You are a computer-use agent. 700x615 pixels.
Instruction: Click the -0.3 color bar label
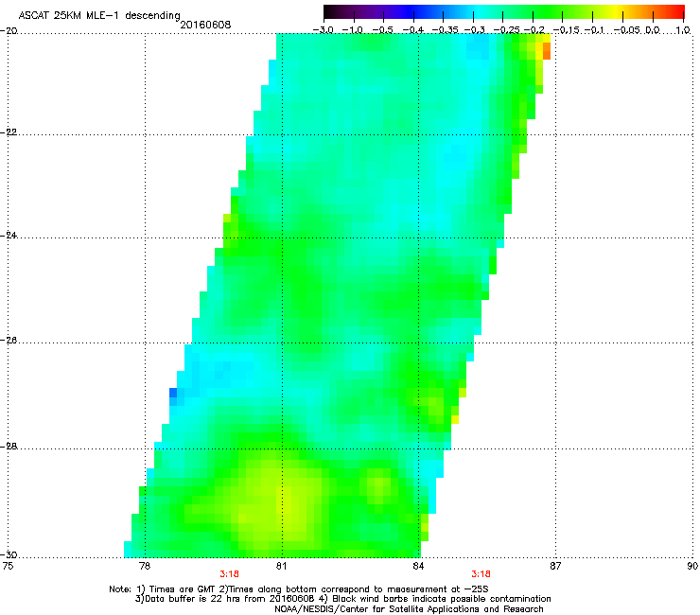[x=475, y=30]
